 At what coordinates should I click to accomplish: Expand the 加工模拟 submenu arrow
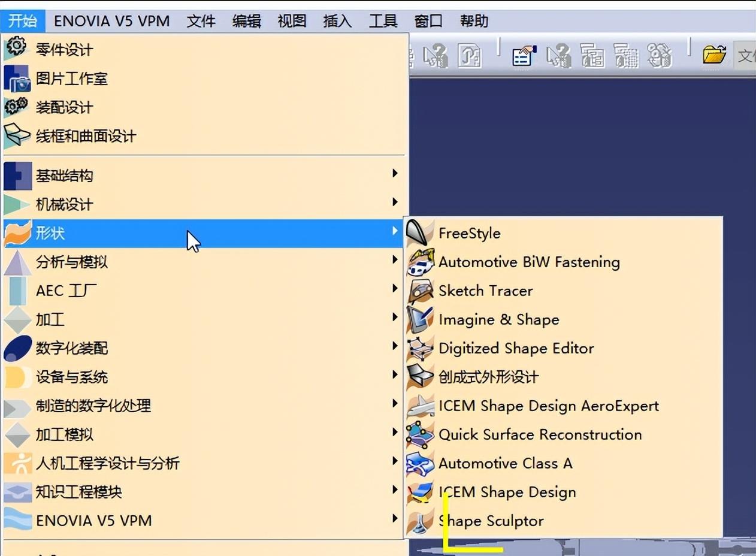coord(395,432)
